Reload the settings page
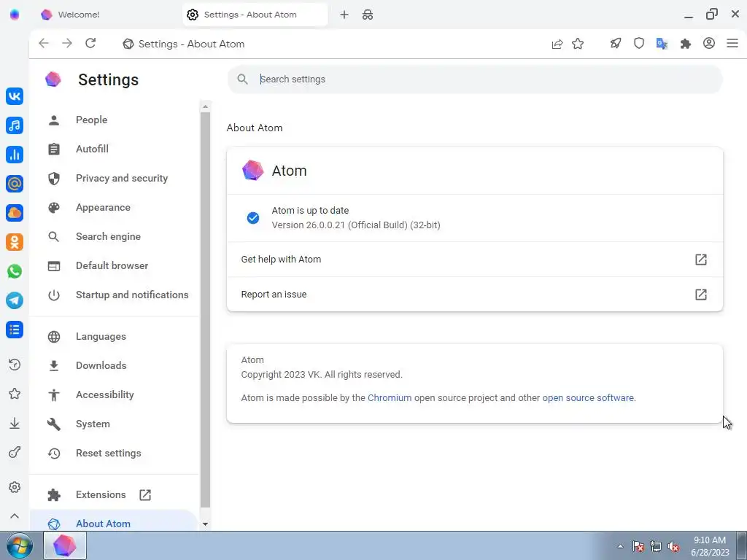This screenshot has width=747, height=560. (90, 43)
